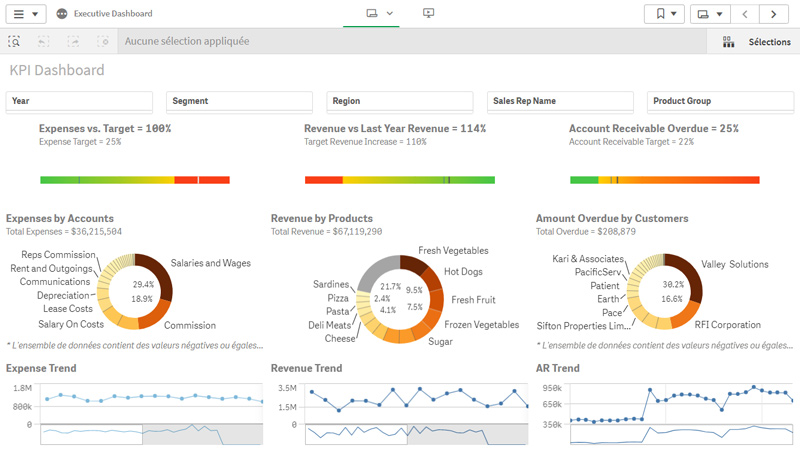Viewport: 800px width, 450px height.
Task: Select the Kari & Associates label
Action: point(588,259)
